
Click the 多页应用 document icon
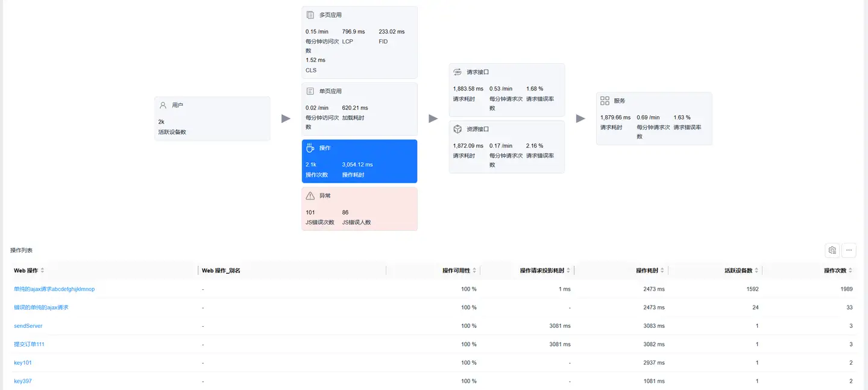coord(310,14)
